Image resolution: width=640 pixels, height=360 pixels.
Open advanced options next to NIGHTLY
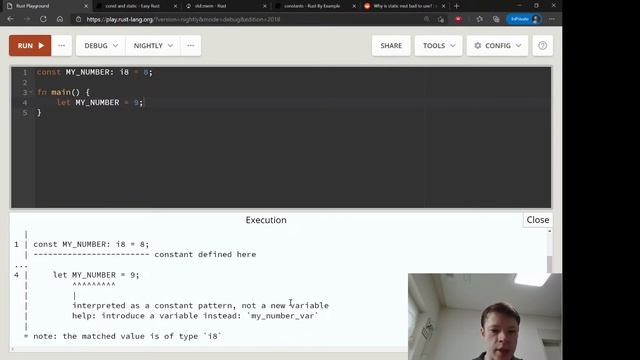[x=191, y=45]
